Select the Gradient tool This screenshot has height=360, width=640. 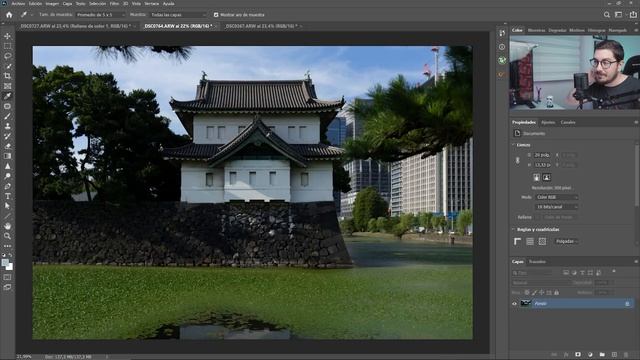tap(7, 156)
